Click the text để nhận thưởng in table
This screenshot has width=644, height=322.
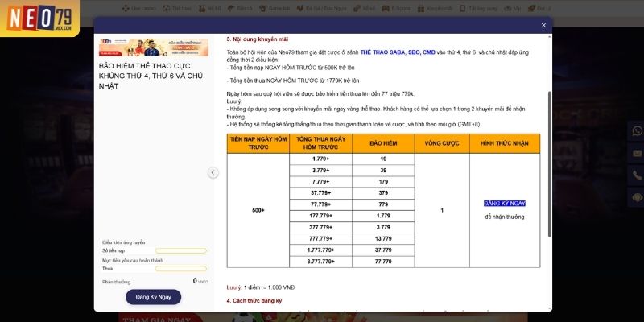pos(505,217)
